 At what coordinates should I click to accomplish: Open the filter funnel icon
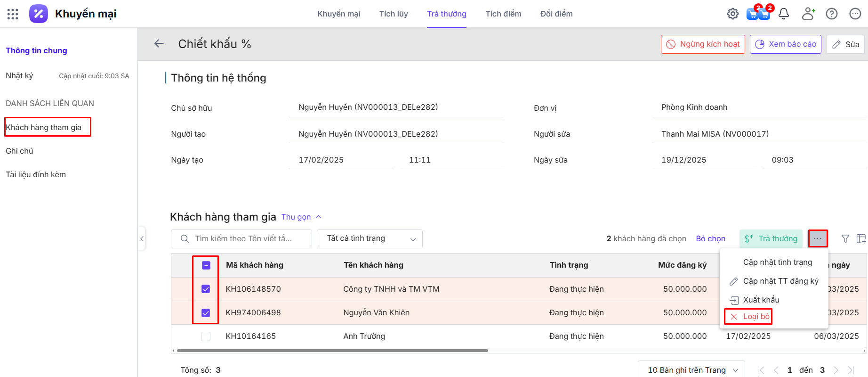click(845, 239)
